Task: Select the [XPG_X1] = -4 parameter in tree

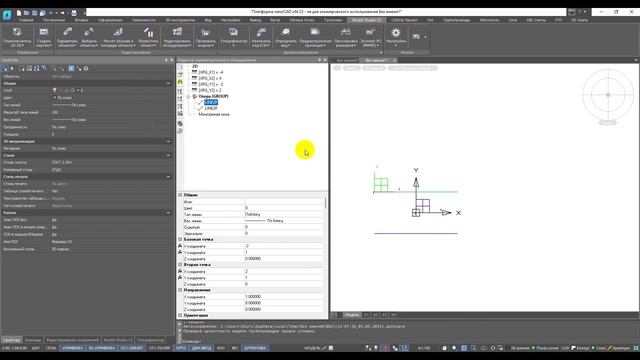Action: pyautogui.click(x=210, y=72)
